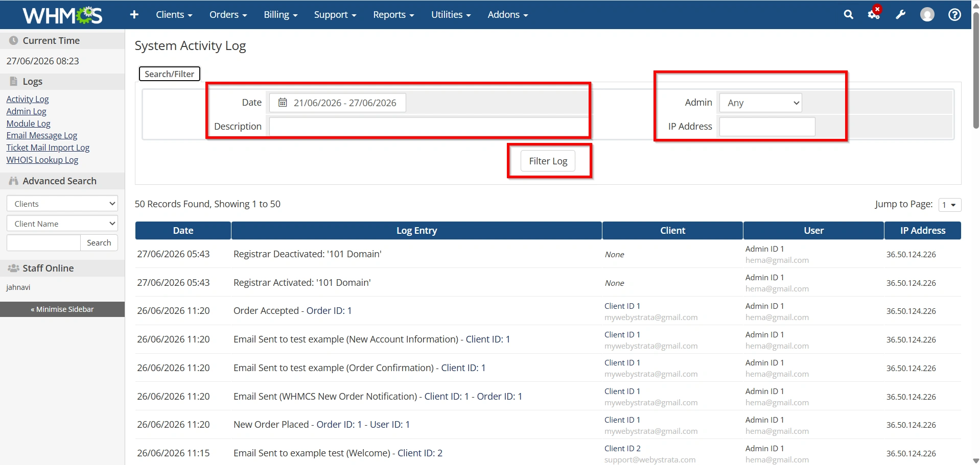Open the search magnifier icon in header
Viewport: 980px width, 465px height.
(848, 15)
